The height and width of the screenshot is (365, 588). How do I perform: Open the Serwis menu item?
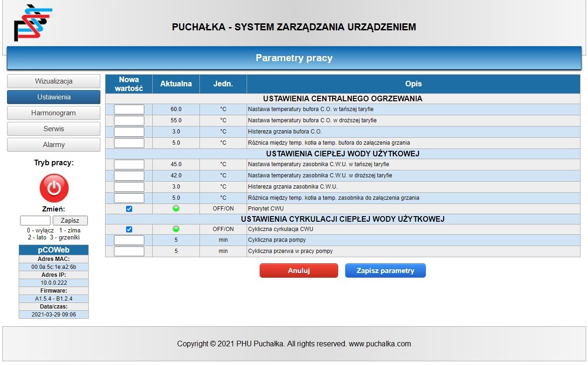click(54, 129)
